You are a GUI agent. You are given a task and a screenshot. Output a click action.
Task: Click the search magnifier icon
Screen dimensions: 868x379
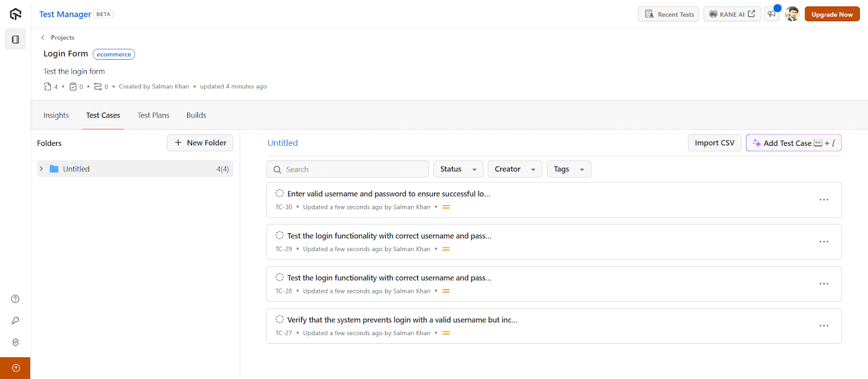(x=277, y=169)
